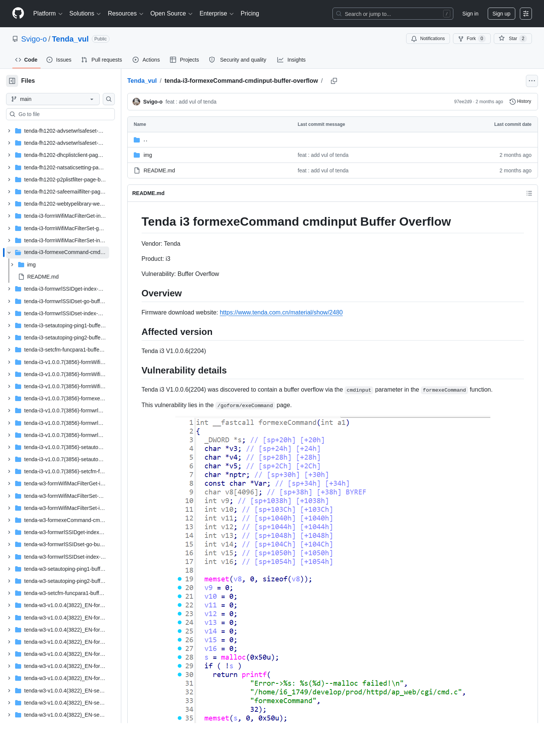Open the more options ellipsis button
The image size is (544, 756).
[532, 81]
